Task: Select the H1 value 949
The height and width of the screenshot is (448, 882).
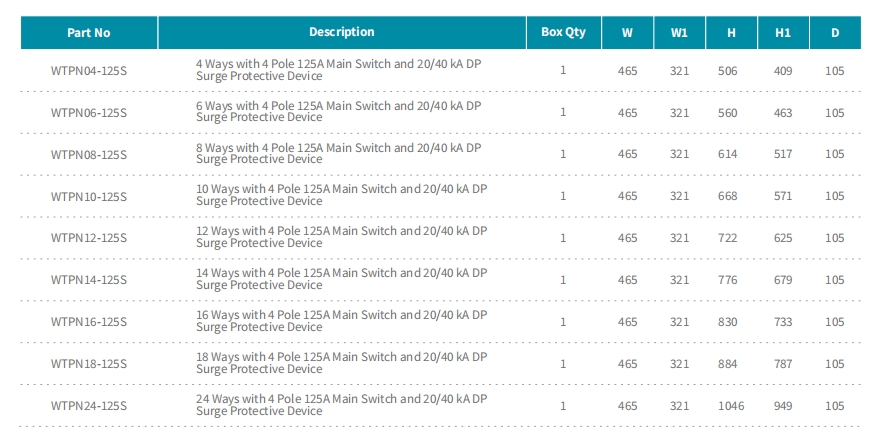Action: coord(783,406)
